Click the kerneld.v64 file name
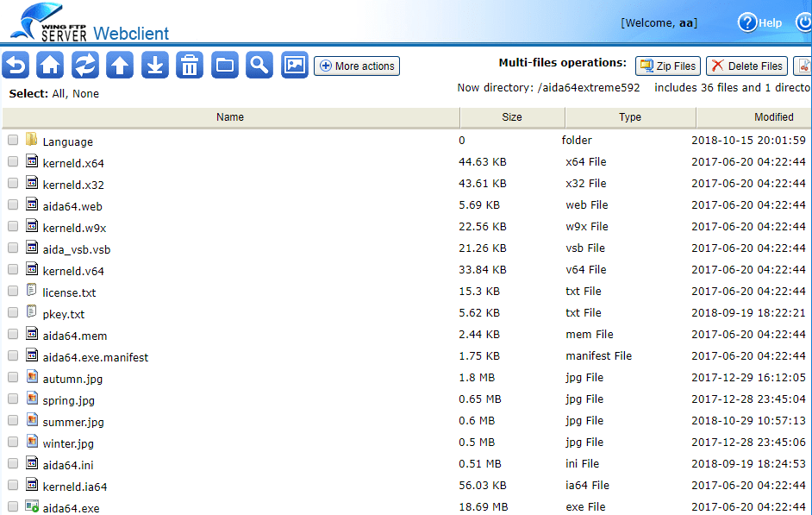 73,271
